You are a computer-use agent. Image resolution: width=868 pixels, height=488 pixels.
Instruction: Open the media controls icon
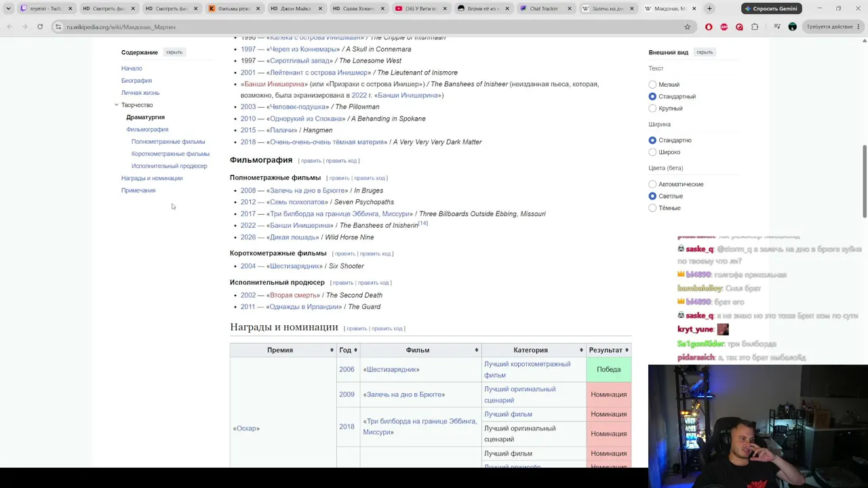(x=776, y=27)
